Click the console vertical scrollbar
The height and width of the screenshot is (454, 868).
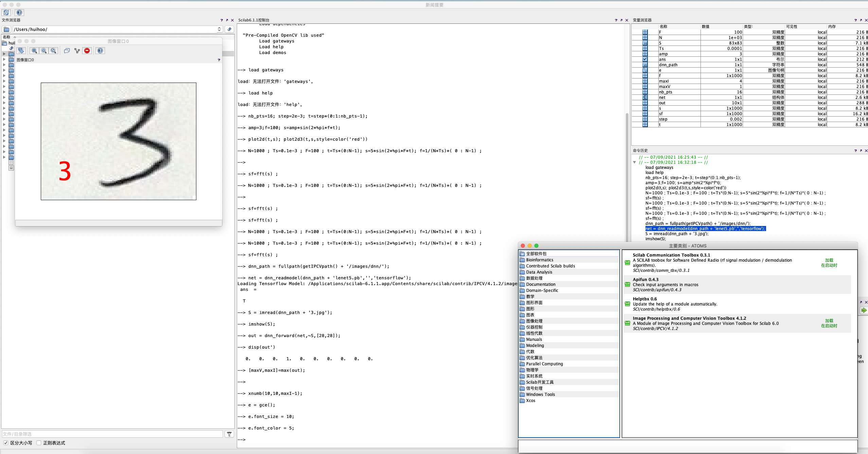click(x=627, y=170)
